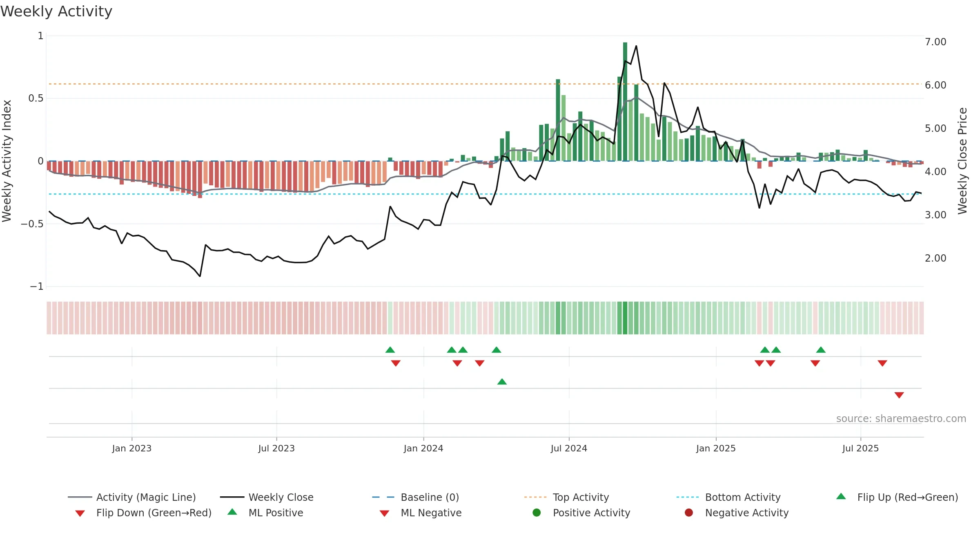The image size is (980, 551).
Task: Click the Jan 2024 axis label
Action: point(423,448)
